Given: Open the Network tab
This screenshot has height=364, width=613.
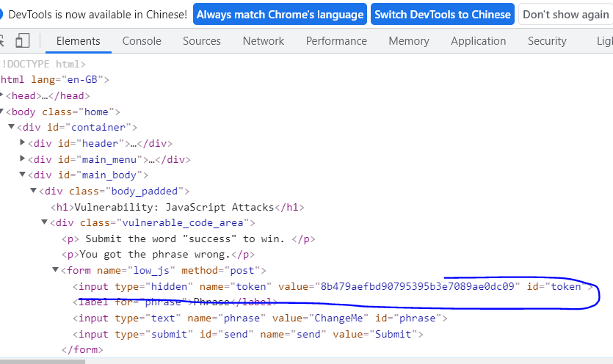Looking at the screenshot, I should tap(264, 41).
